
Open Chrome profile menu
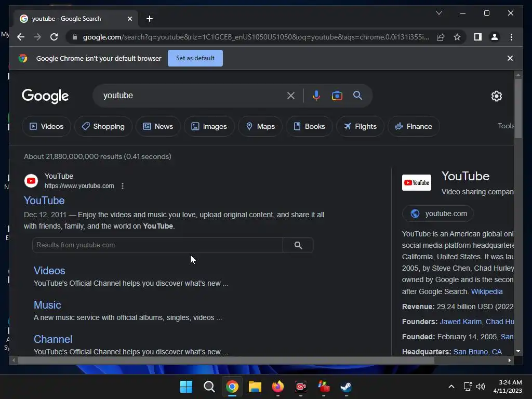[495, 37]
